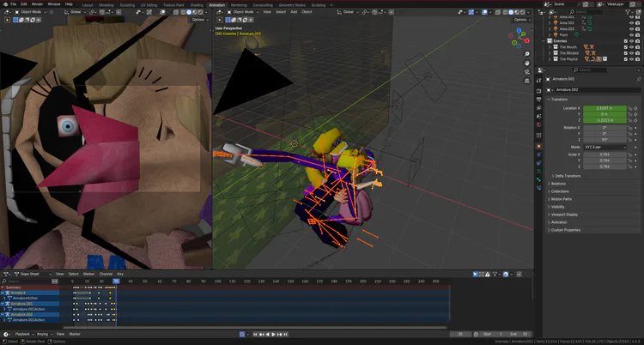
Task: Jump to the last frame
Action: point(285,335)
